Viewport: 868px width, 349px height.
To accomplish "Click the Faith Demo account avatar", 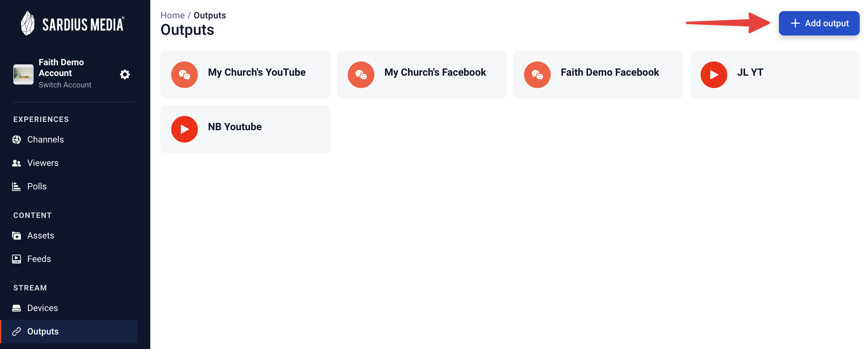I will point(23,74).
